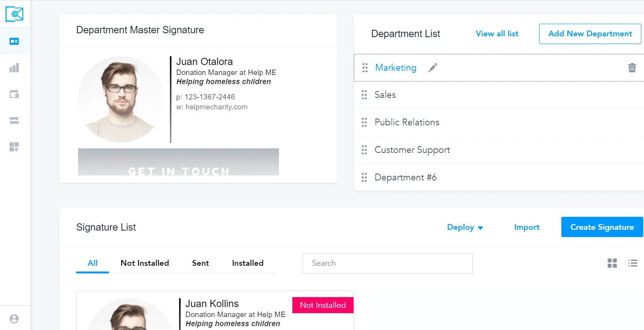Image resolution: width=644 pixels, height=330 pixels.
Task: Switch signature list to grid view
Action: tap(612, 263)
